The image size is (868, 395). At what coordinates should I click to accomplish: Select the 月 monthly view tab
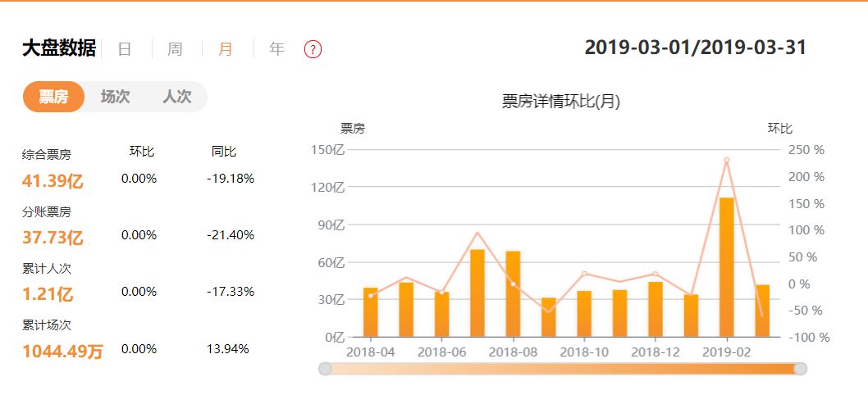coord(226,49)
